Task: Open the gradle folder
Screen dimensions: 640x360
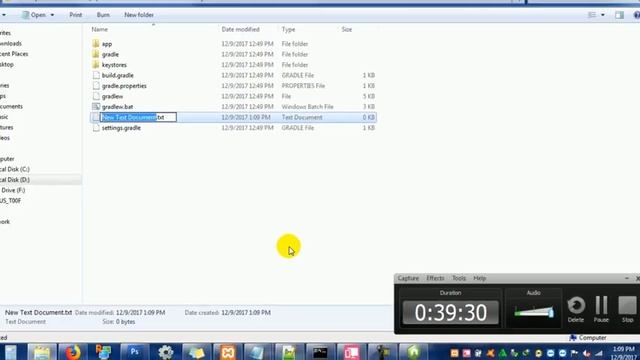Action: [x=110, y=54]
